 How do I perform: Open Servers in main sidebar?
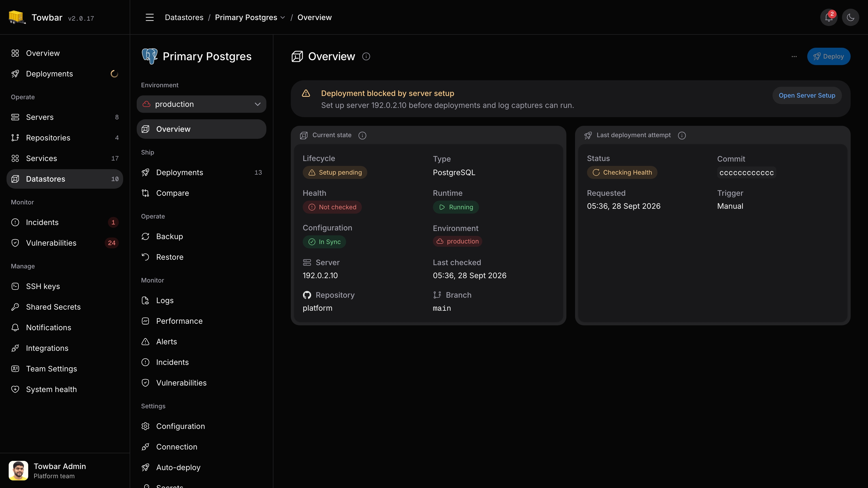pos(65,117)
